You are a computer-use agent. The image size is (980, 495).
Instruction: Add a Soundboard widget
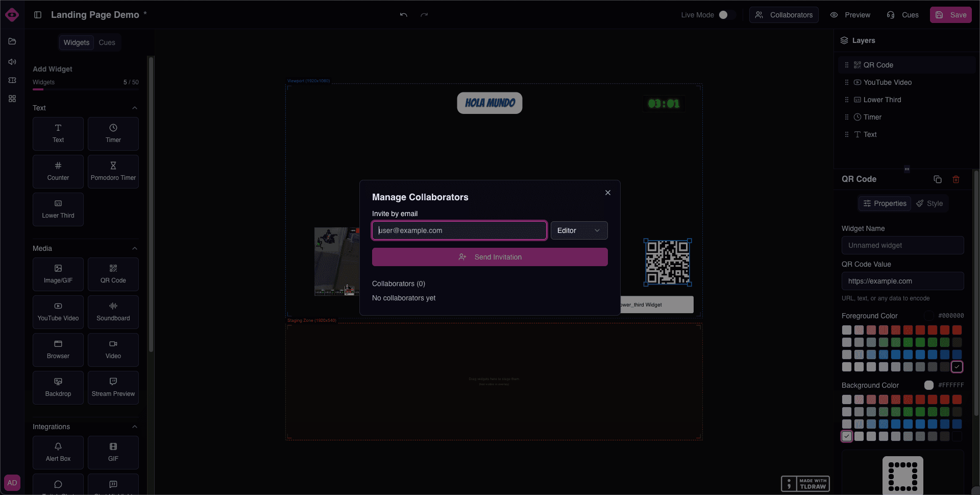point(113,312)
